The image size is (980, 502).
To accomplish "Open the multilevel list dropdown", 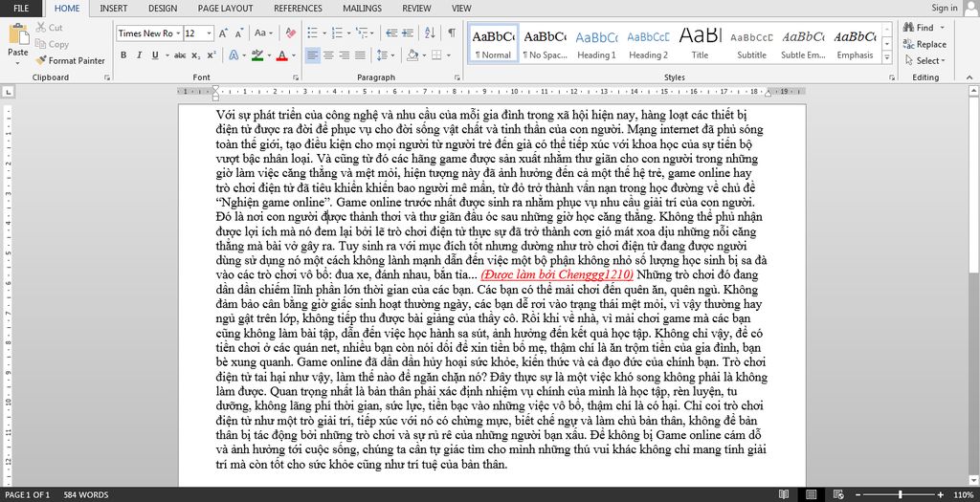I will [x=372, y=33].
